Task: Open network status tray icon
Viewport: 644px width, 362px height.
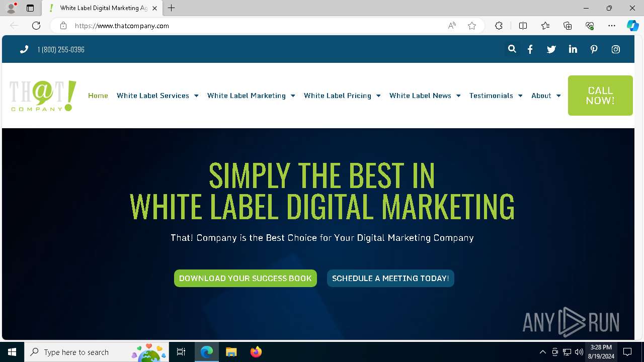Action: tap(567, 352)
